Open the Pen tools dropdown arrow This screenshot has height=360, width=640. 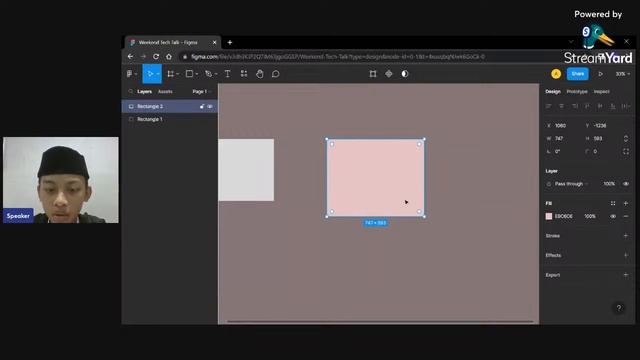tap(216, 74)
